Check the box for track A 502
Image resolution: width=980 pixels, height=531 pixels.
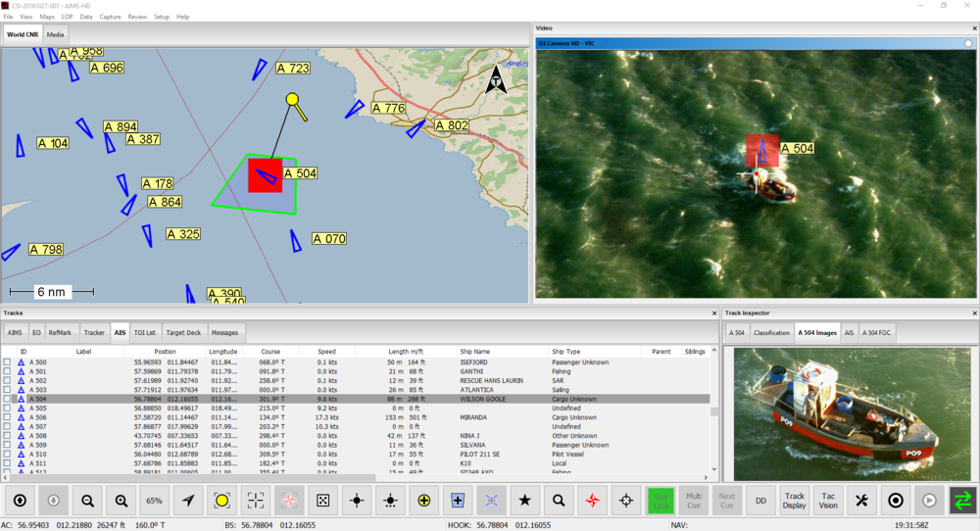click(8, 380)
